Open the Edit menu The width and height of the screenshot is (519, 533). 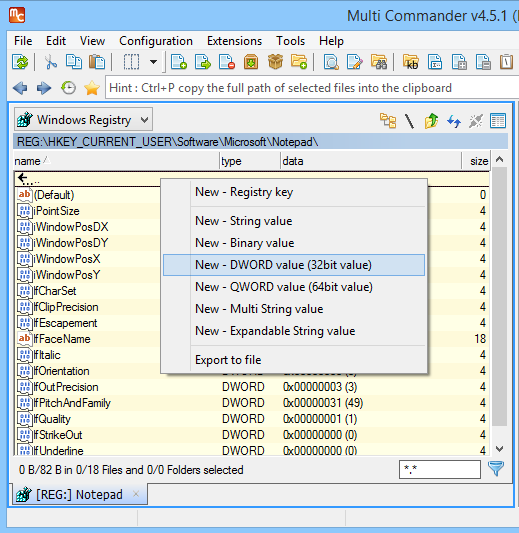coord(56,41)
